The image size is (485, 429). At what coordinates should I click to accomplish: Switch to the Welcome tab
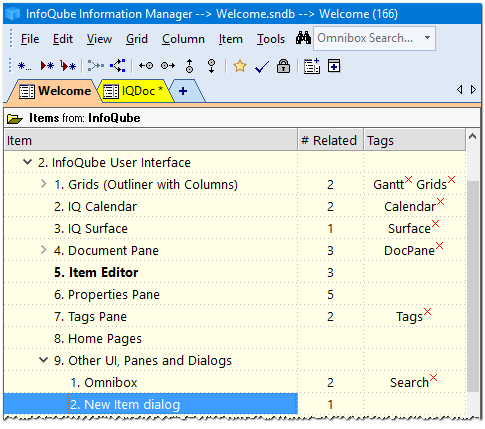click(55, 91)
